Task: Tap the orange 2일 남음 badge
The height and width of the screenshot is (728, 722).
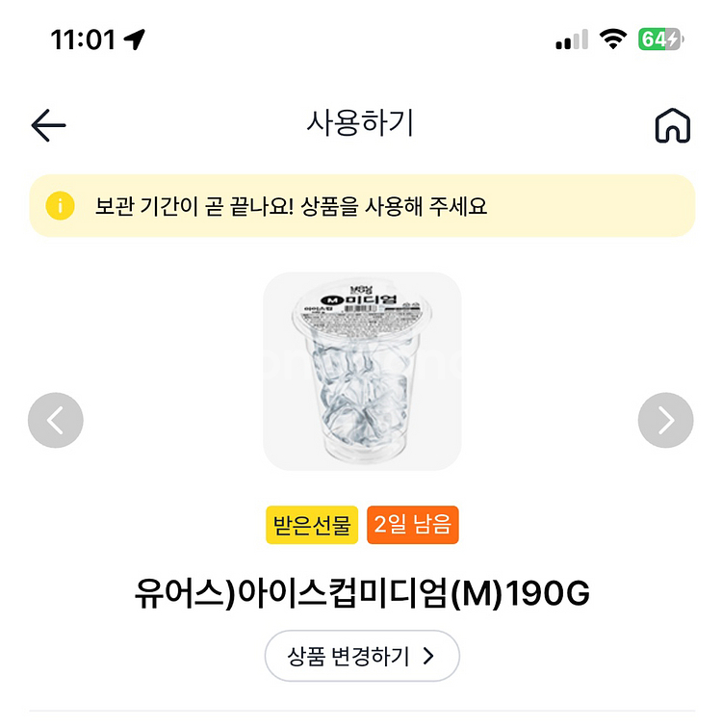Action: (x=412, y=526)
